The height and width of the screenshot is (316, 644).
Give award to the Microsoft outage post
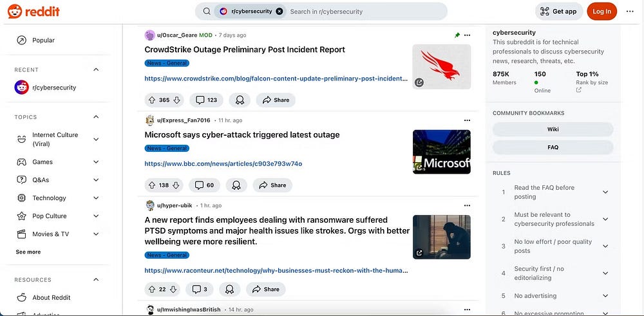tap(236, 185)
